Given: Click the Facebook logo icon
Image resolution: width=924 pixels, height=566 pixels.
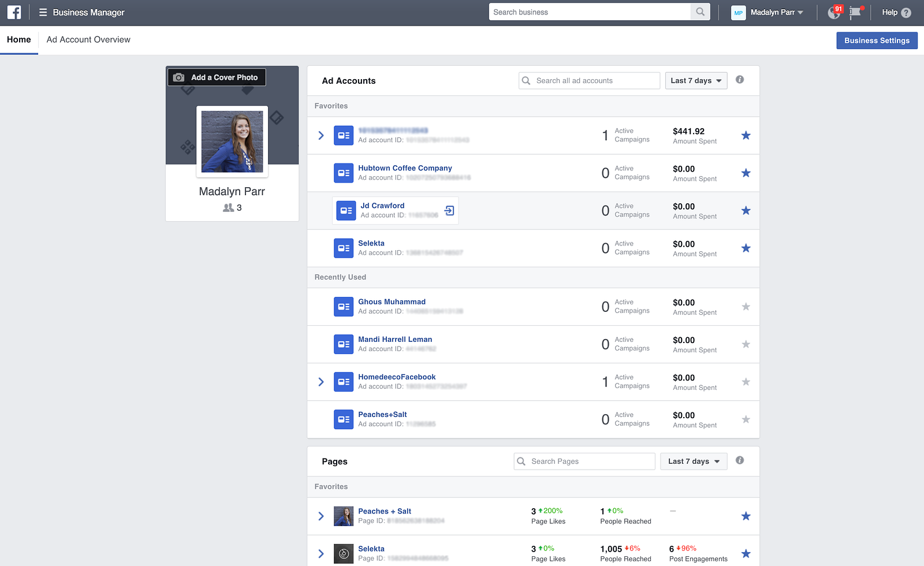Looking at the screenshot, I should pyautogui.click(x=14, y=12).
